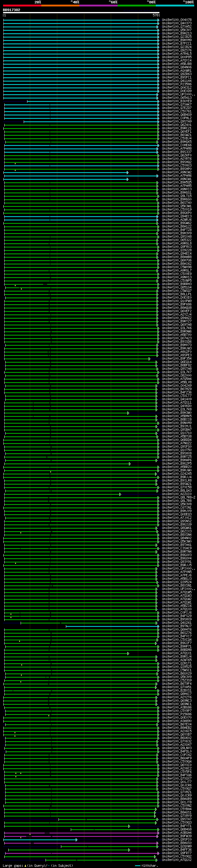Open hit UniRef100_Q40373
This screenshot has height=868, width=197.
(177, 23)
